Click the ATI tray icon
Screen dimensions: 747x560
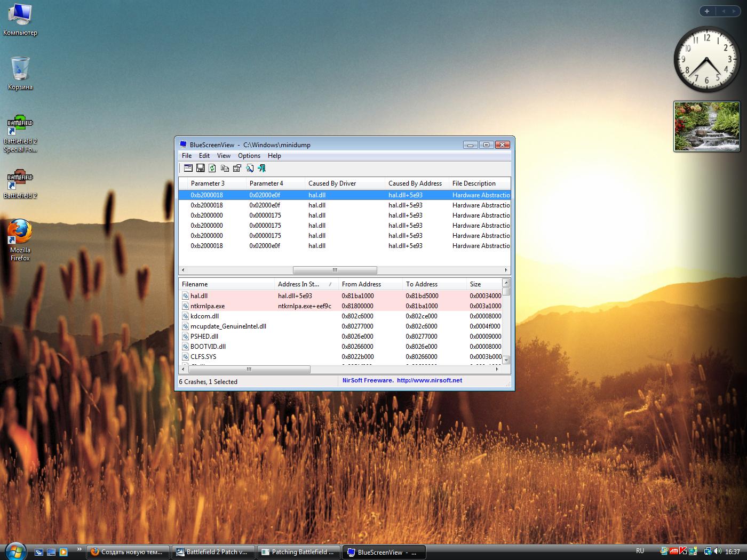pyautogui.click(x=674, y=551)
